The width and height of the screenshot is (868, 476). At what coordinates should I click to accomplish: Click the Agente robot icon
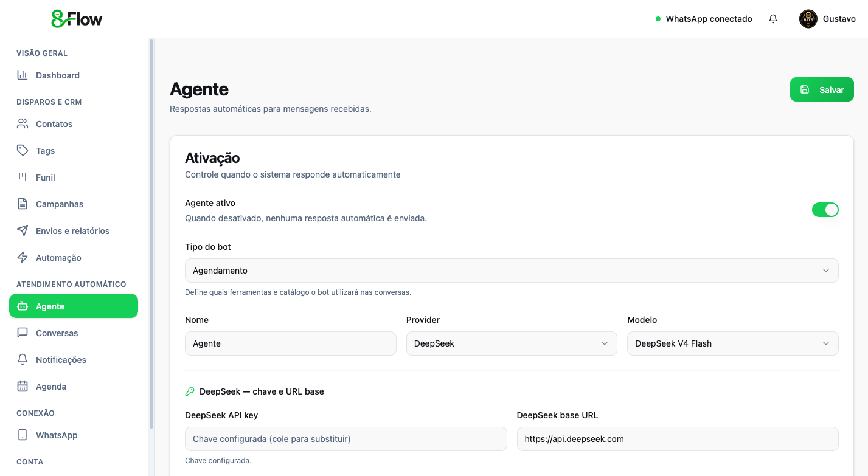pos(23,306)
